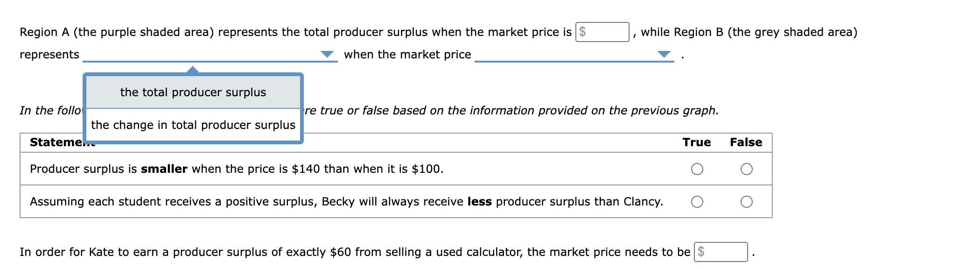Select False for the $140 price statement
980x269 pixels.
(746, 169)
